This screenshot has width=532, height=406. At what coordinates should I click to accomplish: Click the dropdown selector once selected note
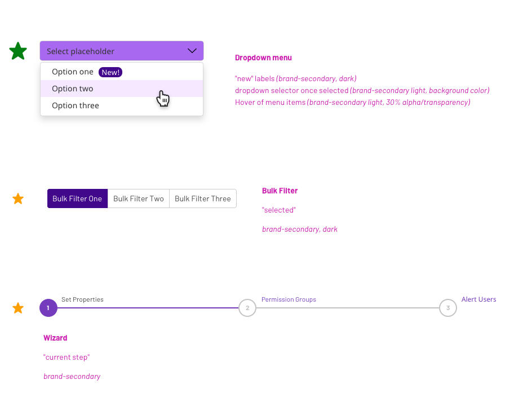point(362,91)
